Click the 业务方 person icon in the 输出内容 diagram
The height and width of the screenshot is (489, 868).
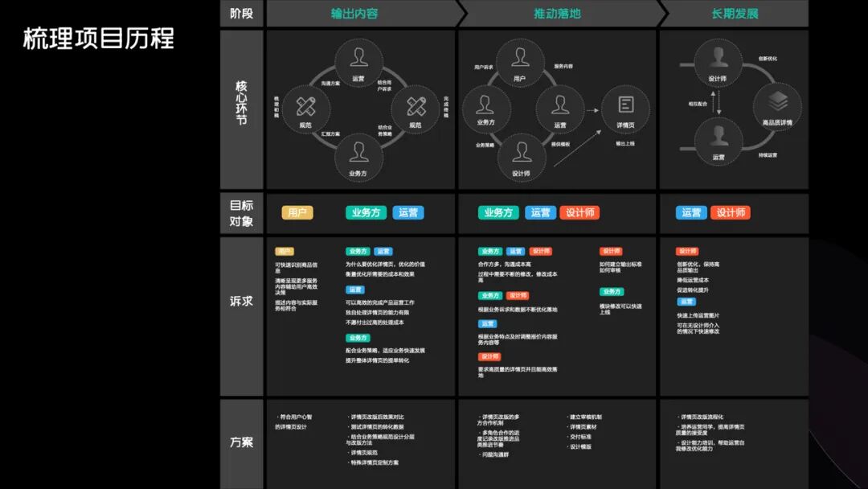358,152
